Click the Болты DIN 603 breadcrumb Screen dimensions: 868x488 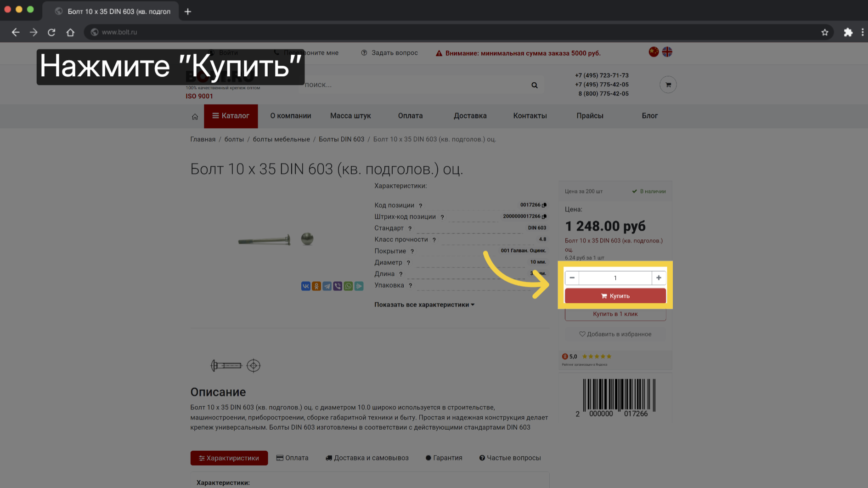(342, 139)
